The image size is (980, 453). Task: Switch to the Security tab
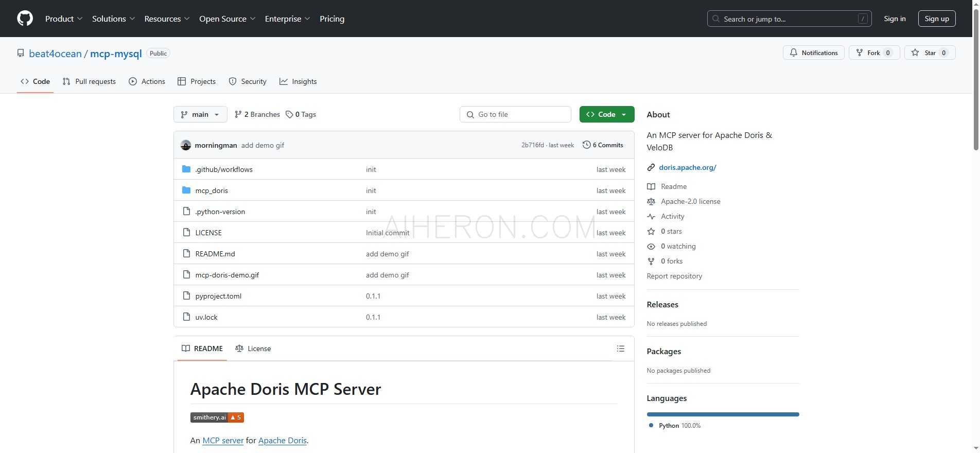pos(248,81)
